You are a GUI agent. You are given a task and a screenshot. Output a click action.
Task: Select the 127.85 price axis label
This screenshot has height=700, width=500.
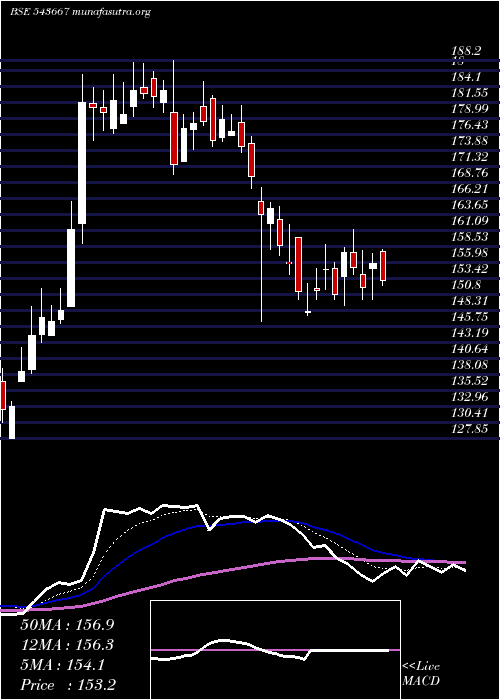(469, 429)
